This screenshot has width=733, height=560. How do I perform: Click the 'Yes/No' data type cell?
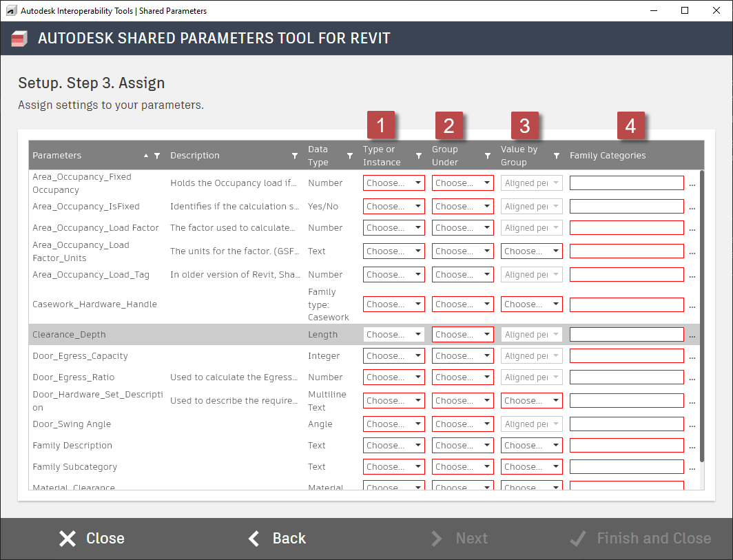pyautogui.click(x=323, y=206)
